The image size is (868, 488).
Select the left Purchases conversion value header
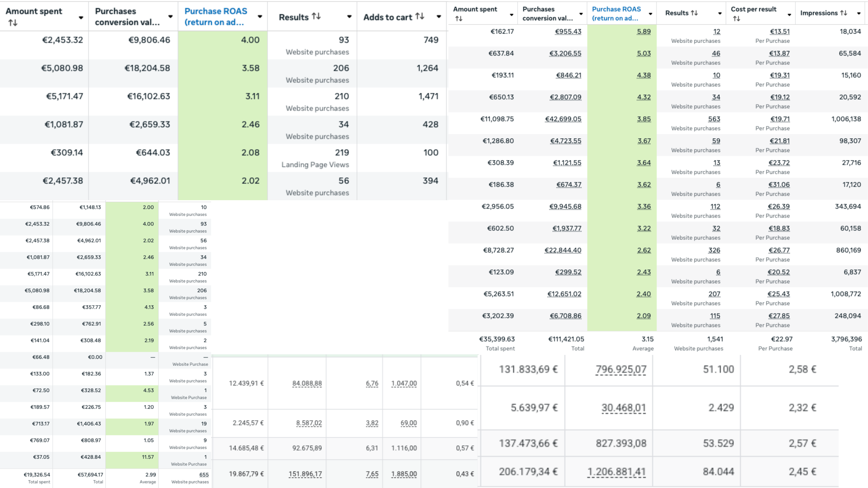tap(127, 16)
